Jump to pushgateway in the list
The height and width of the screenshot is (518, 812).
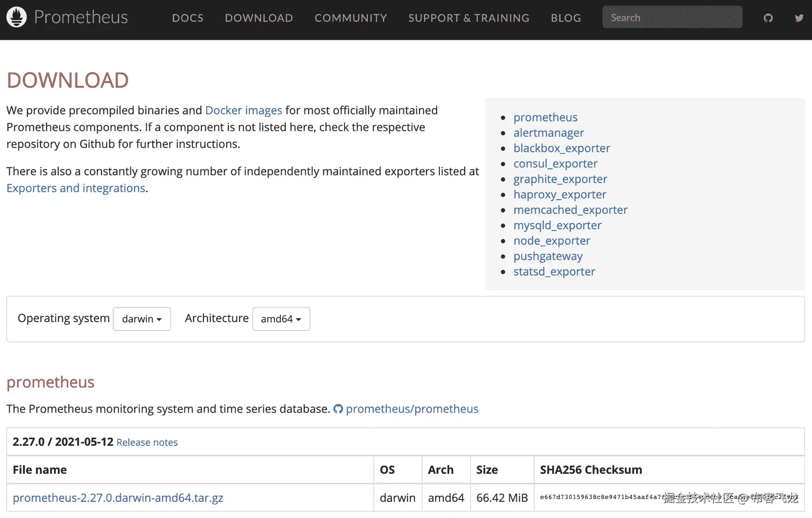(548, 256)
